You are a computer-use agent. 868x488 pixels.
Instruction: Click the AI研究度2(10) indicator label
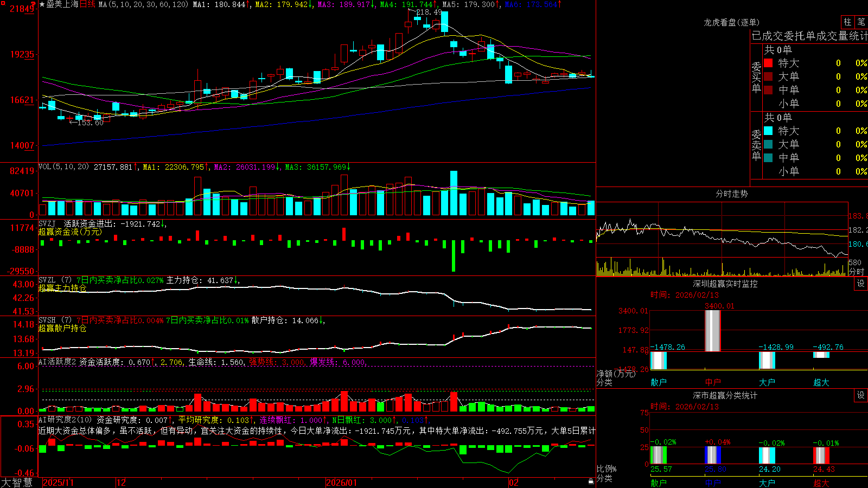point(65,420)
